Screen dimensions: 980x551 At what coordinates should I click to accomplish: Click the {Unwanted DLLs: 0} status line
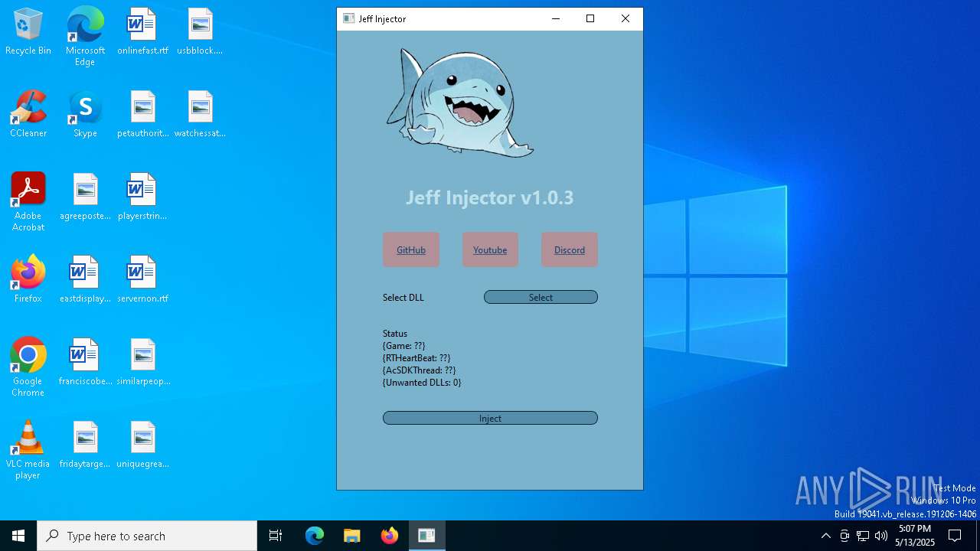(422, 383)
